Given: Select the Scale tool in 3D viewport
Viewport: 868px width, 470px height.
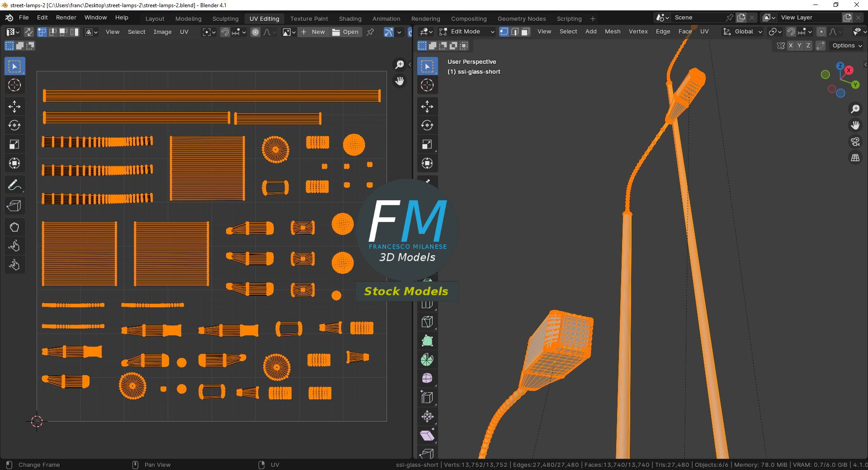Looking at the screenshot, I should [x=427, y=144].
